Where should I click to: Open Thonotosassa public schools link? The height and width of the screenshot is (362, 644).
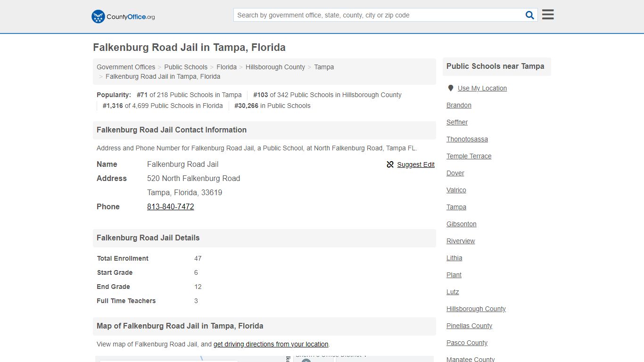(x=467, y=139)
